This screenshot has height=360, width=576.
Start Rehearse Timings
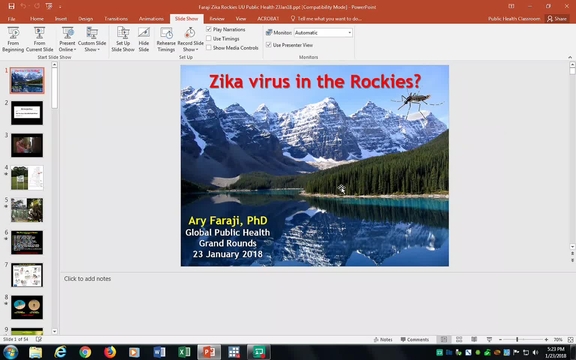[166, 39]
